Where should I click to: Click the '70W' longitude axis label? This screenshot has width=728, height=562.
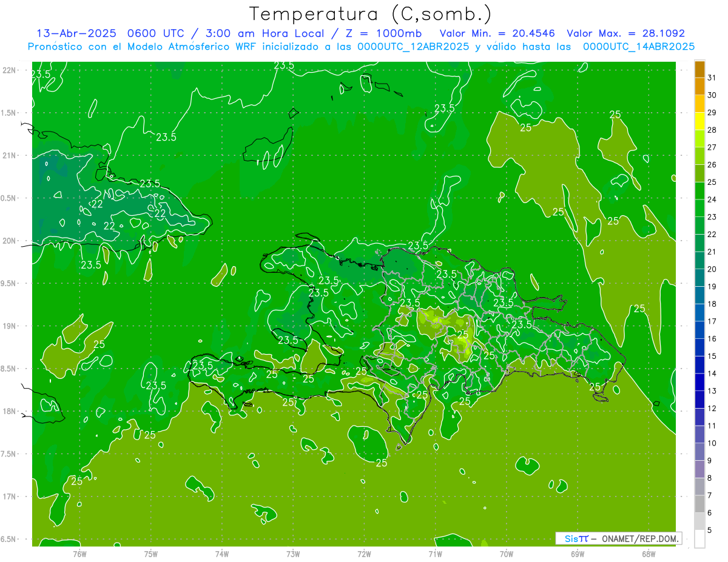pos(507,554)
